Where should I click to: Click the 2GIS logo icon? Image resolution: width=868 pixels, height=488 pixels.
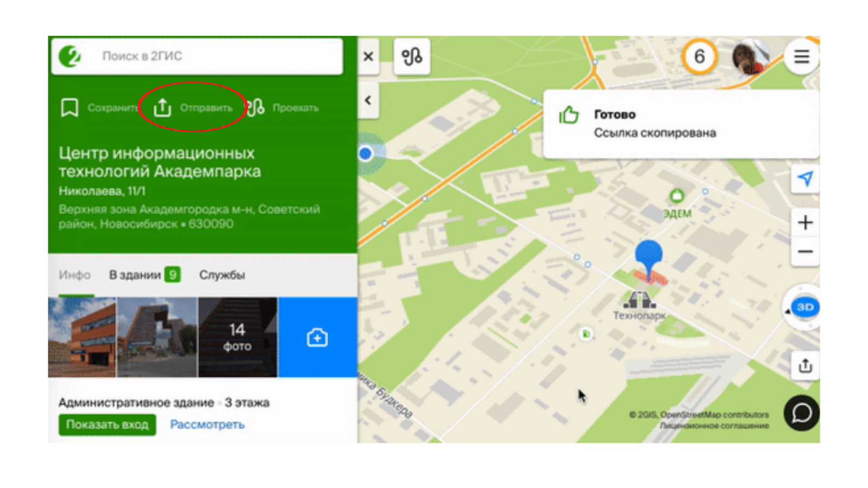(x=70, y=56)
